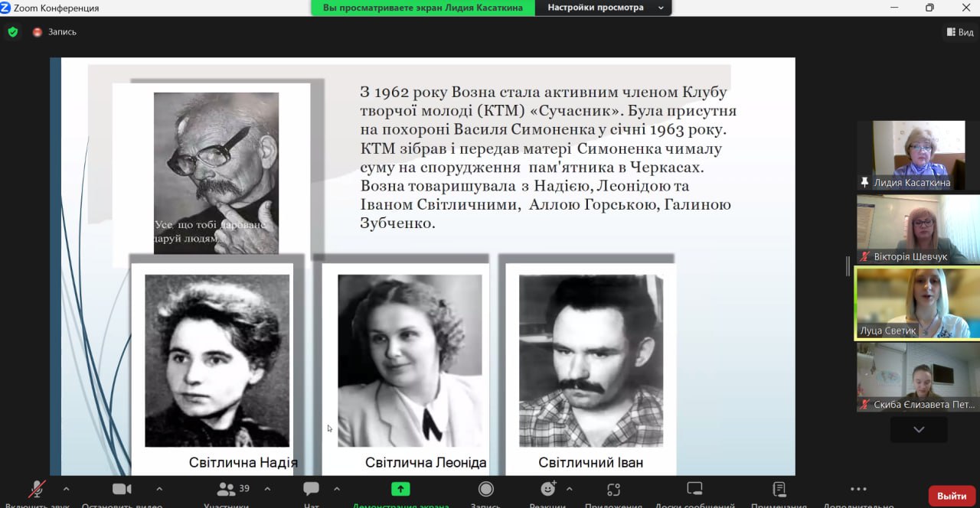
Task: Click the pin icon beside Лидия Касаткина
Action: point(865,183)
